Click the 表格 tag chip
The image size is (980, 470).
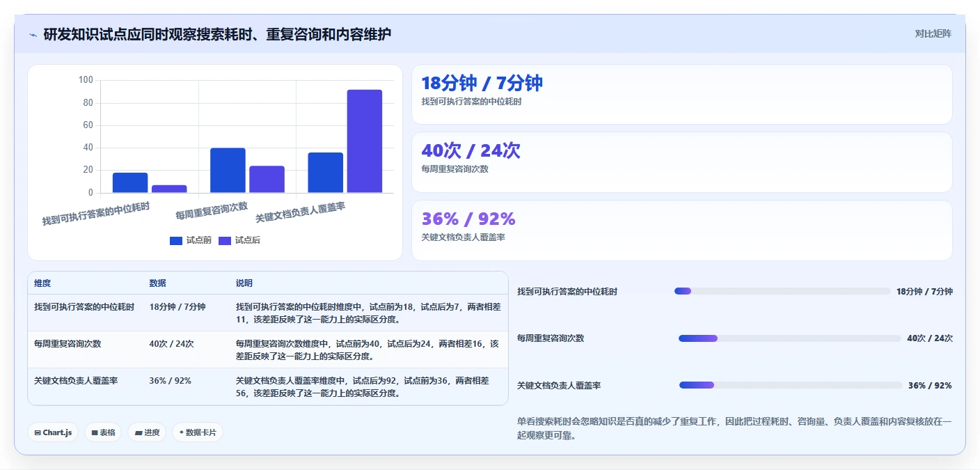point(103,432)
